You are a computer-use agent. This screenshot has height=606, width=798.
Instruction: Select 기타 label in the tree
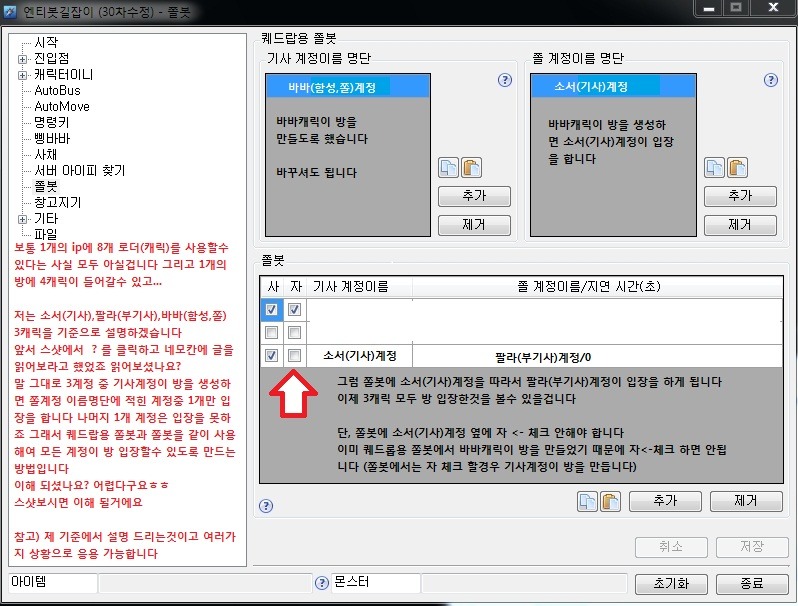pyautogui.click(x=46, y=219)
